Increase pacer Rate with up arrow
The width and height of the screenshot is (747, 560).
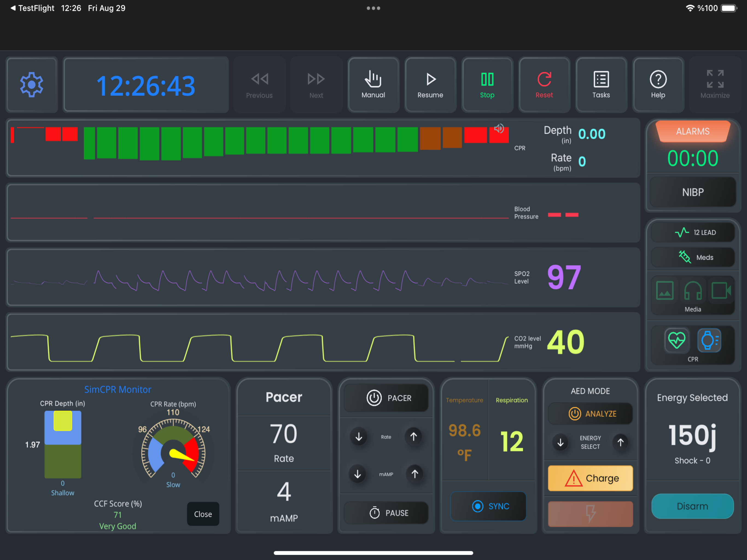[413, 436]
